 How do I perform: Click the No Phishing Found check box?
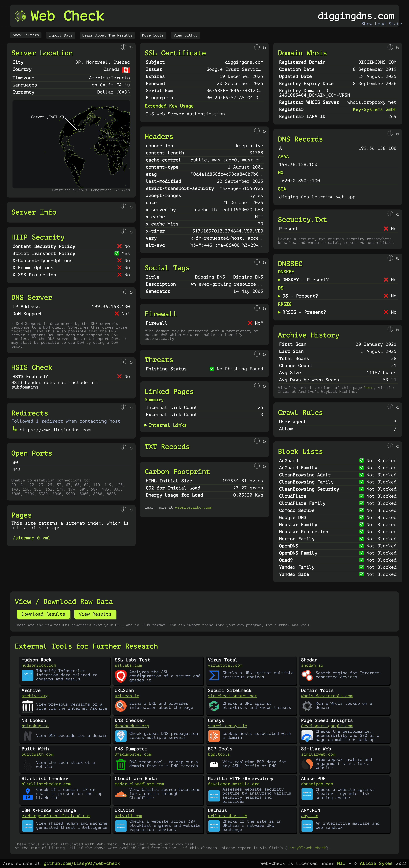212,369
